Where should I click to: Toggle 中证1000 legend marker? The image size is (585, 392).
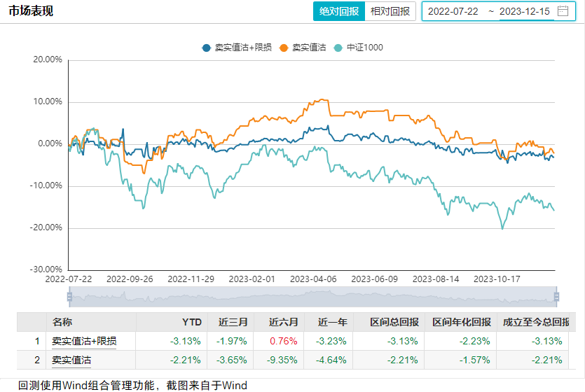pyautogui.click(x=339, y=48)
